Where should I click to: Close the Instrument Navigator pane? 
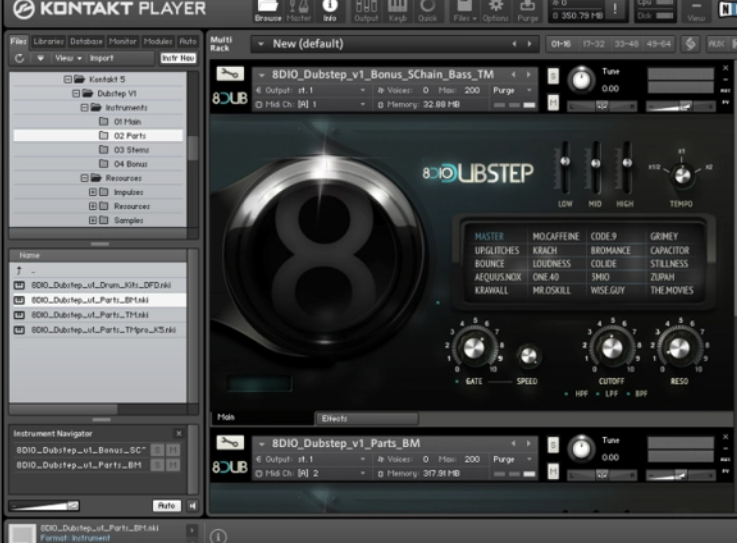[x=179, y=433]
